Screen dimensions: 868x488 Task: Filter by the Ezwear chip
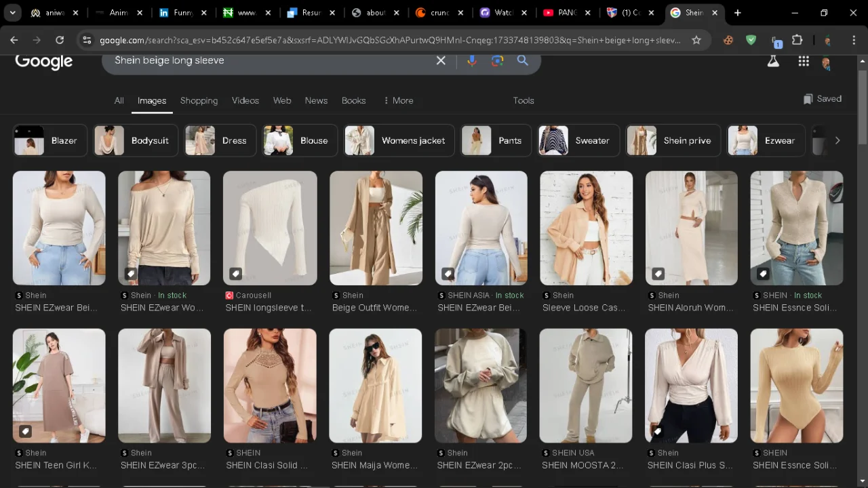[x=766, y=140]
